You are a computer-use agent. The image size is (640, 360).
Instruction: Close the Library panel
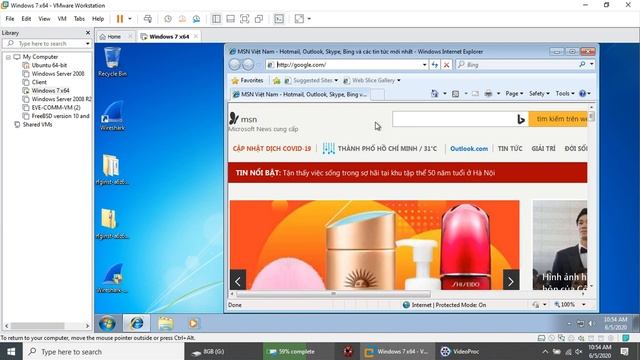pyautogui.click(x=88, y=33)
